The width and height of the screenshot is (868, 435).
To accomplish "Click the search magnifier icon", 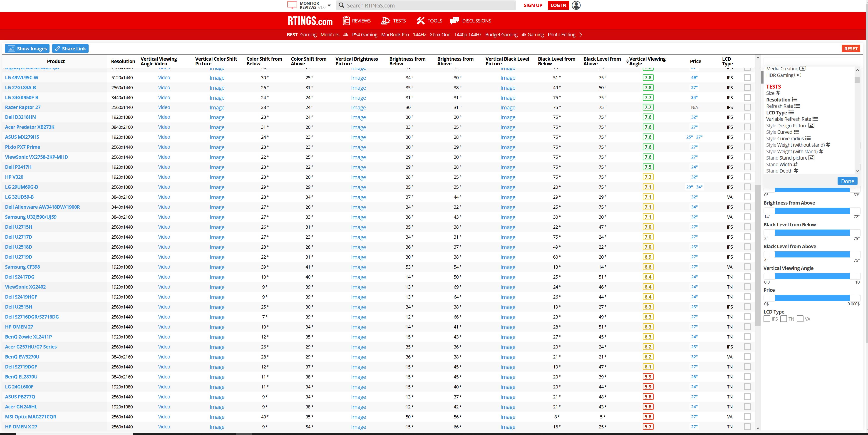I will 341,5.
